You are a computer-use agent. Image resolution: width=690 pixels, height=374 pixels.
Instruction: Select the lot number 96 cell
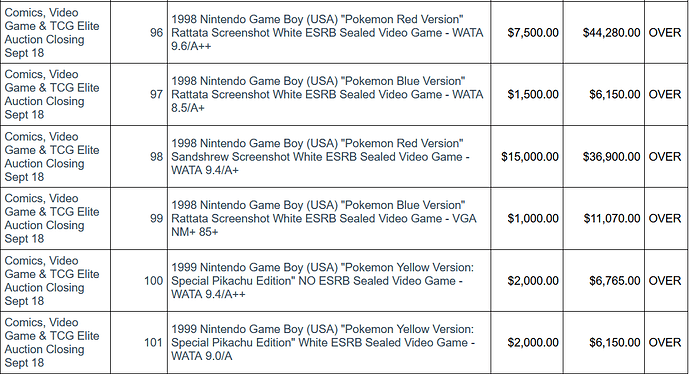(x=139, y=33)
